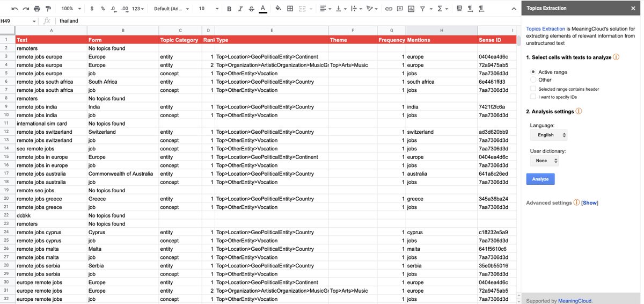Viewport: 644px width, 304px height.
Task: Select the cell seo remote jobs
Action: (x=51, y=149)
